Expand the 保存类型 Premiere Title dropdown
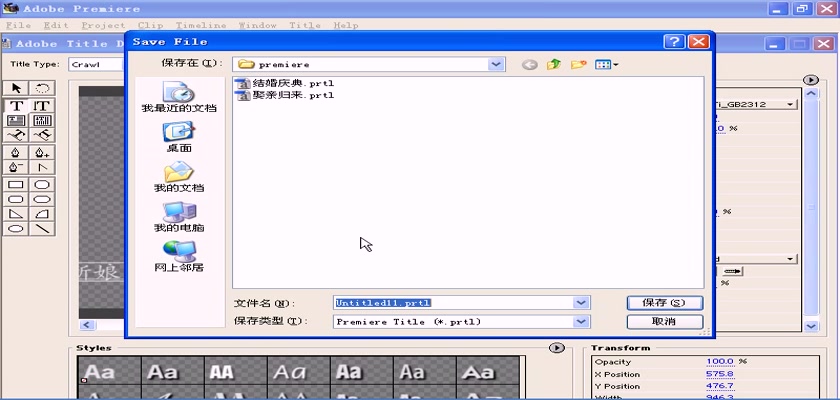The width and height of the screenshot is (840, 400). (x=581, y=322)
